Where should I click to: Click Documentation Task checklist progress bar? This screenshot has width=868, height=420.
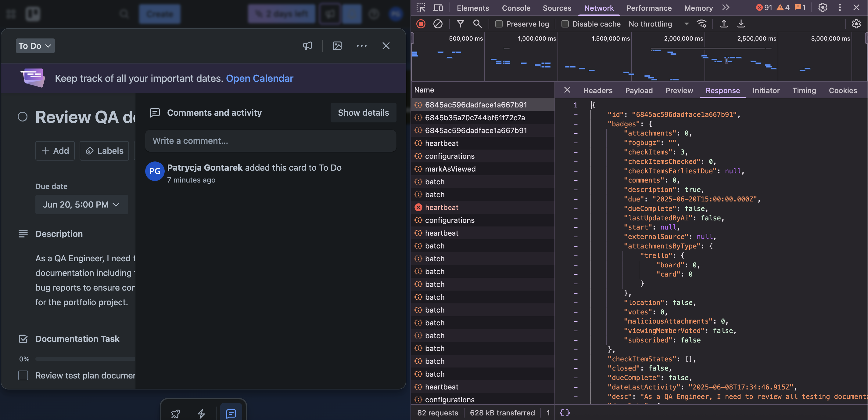pos(85,359)
